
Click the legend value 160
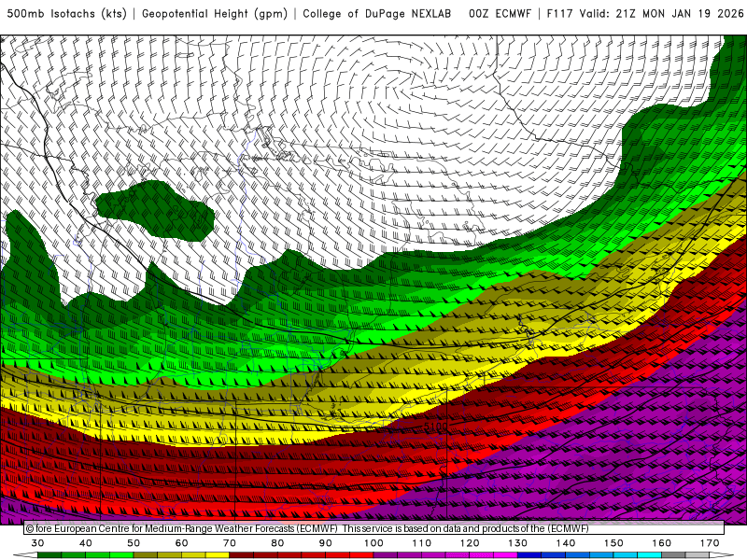[x=662, y=543]
